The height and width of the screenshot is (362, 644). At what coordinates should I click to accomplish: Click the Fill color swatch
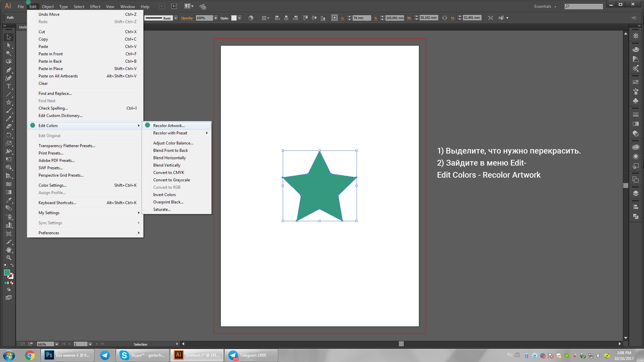point(7,273)
